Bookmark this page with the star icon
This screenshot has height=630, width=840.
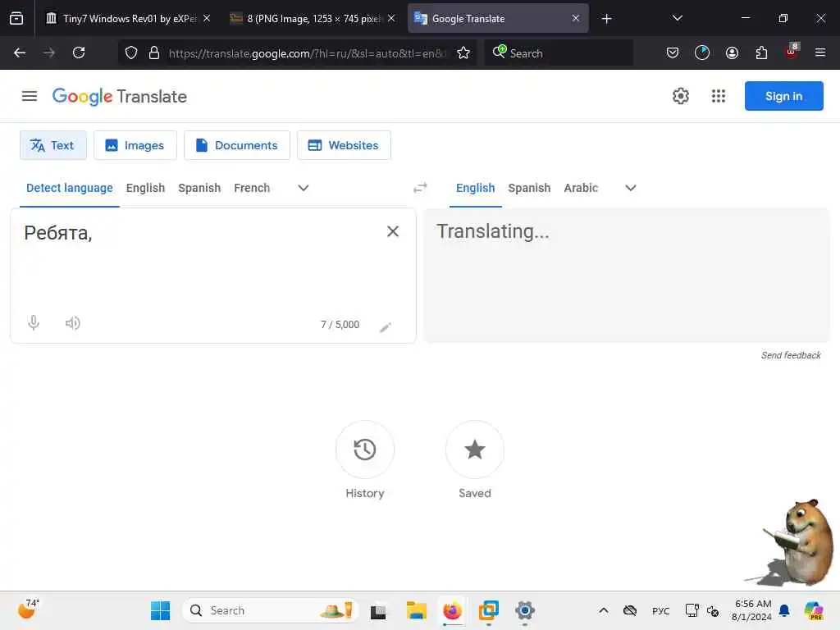click(x=463, y=52)
